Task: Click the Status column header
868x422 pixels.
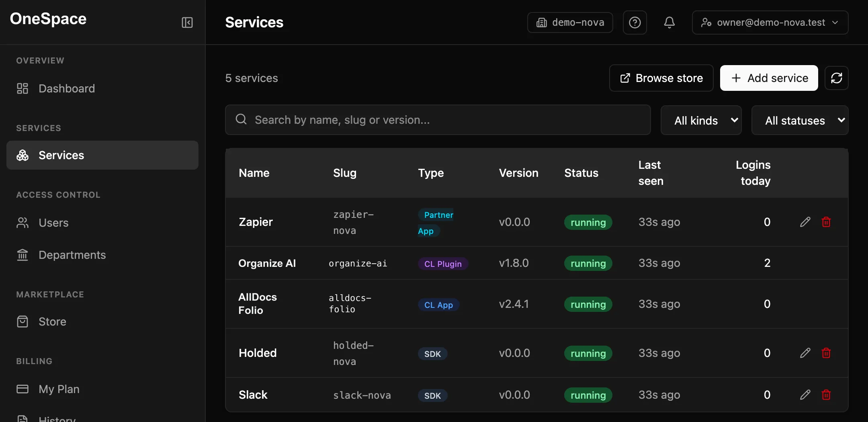Action: click(581, 173)
